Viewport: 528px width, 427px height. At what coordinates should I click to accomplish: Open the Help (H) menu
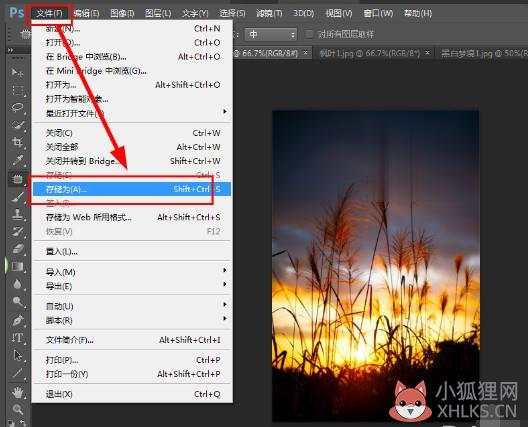[x=418, y=13]
